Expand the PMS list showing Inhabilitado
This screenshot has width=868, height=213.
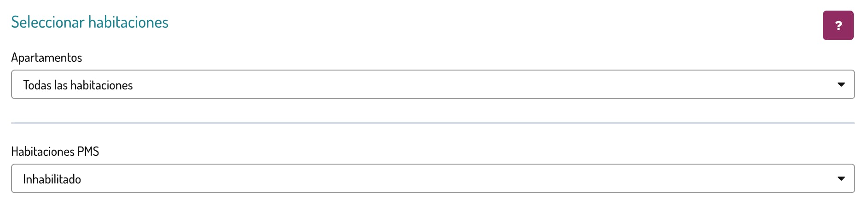click(433, 178)
